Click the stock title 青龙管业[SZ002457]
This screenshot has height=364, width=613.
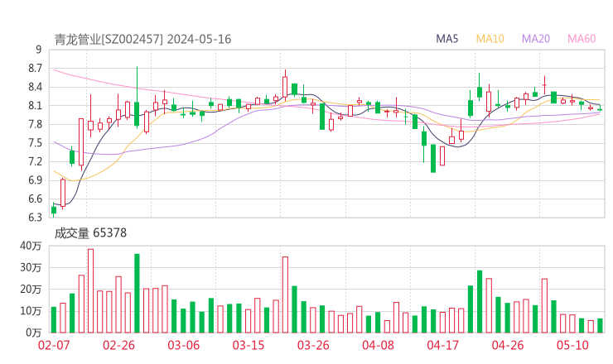point(109,40)
